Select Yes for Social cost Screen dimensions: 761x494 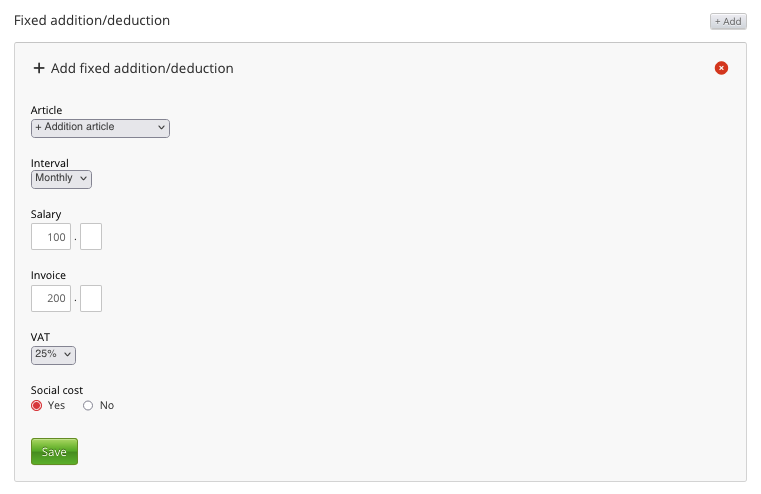(37, 405)
